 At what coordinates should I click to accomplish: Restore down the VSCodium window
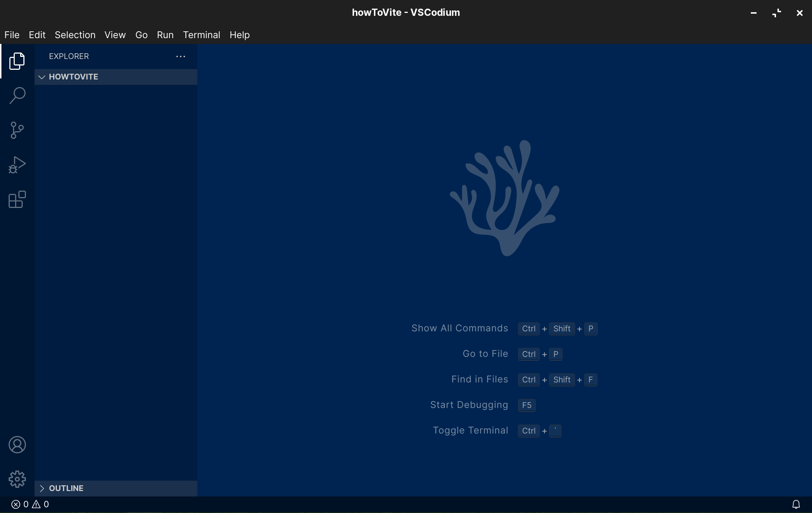pyautogui.click(x=777, y=13)
